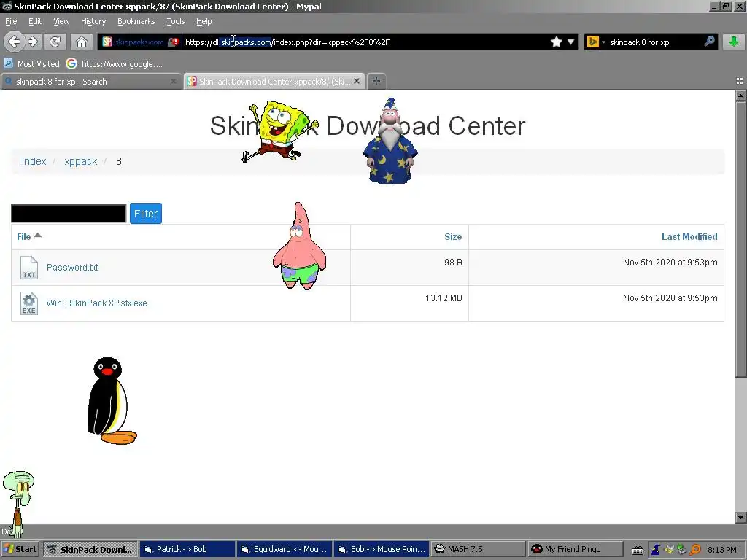Sort by the Last Modified header

click(x=689, y=237)
